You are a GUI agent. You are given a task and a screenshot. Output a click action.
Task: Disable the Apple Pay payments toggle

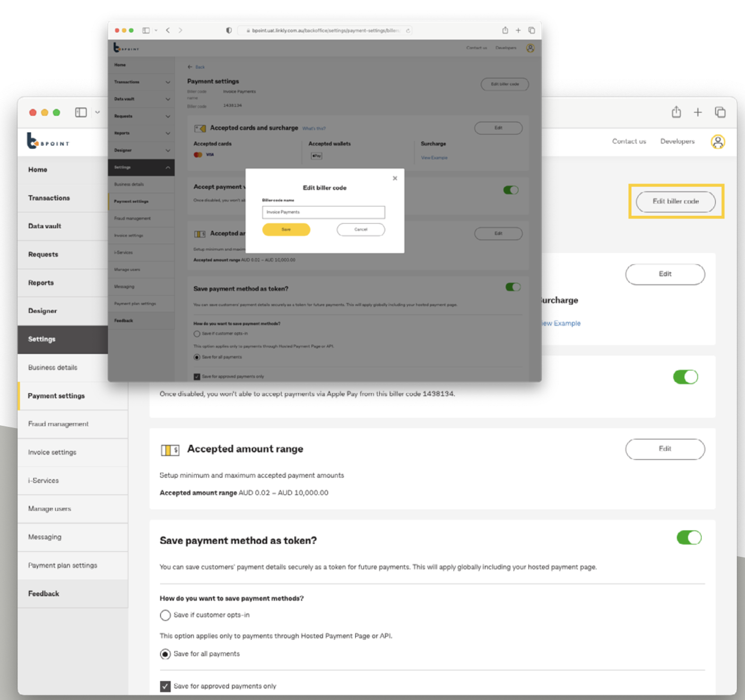[x=686, y=377]
